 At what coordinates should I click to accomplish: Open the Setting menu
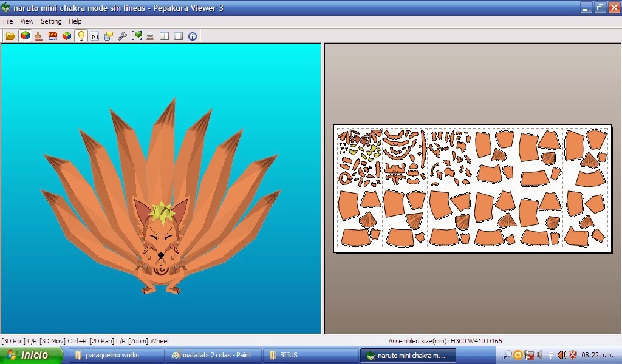click(51, 21)
